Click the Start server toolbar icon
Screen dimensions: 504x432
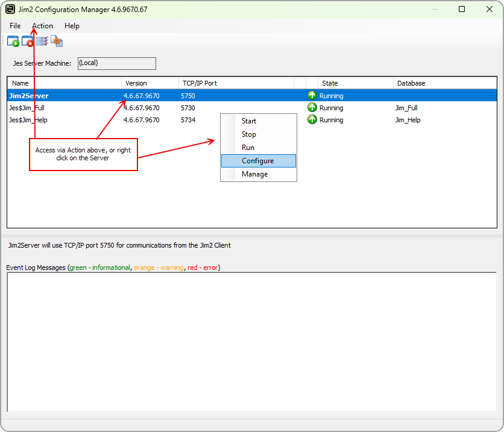coord(13,42)
